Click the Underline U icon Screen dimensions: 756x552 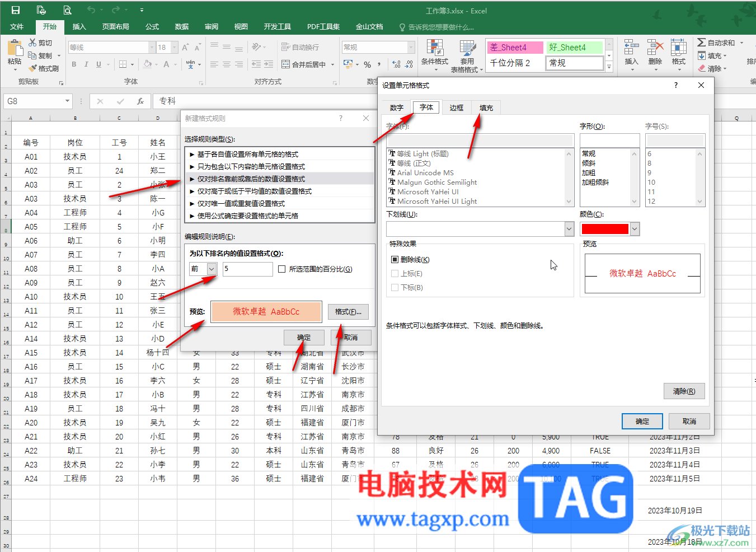[x=98, y=64]
